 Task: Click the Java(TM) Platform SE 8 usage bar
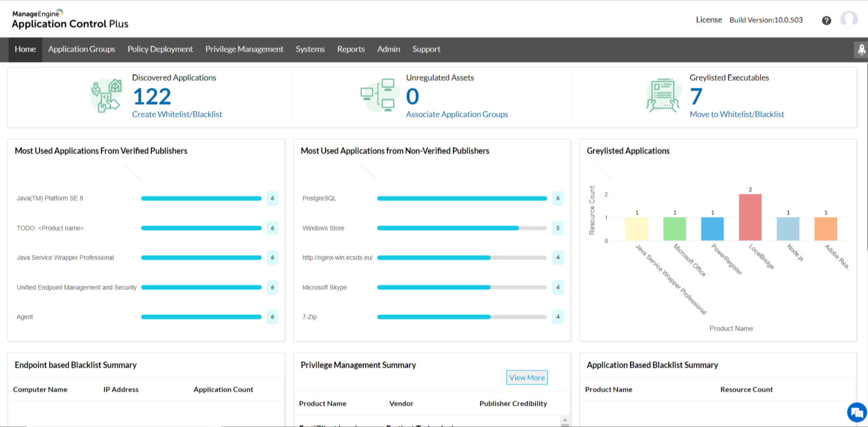point(202,198)
